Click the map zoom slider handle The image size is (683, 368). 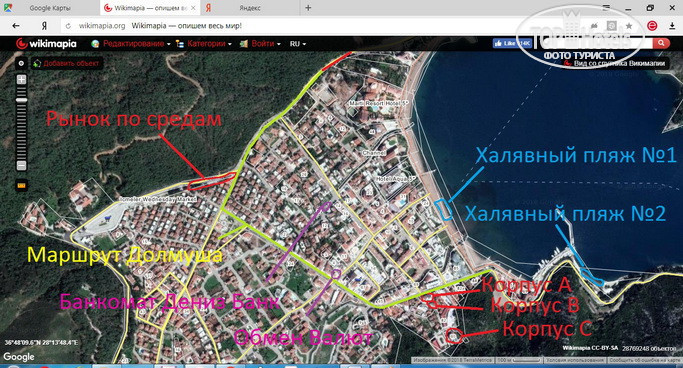point(21,100)
